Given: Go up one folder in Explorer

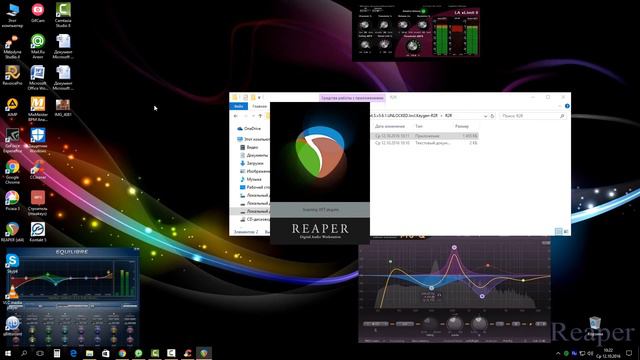Looking at the screenshot, I should 260,116.
